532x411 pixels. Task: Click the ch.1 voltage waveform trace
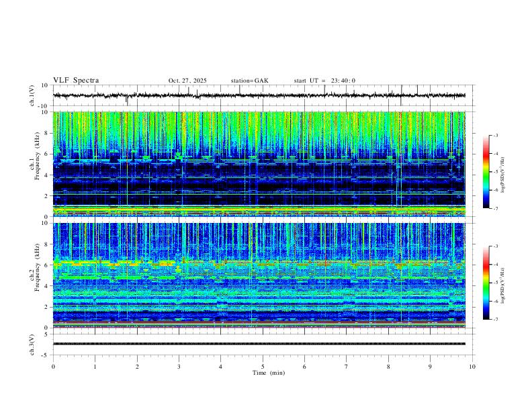pos(259,95)
